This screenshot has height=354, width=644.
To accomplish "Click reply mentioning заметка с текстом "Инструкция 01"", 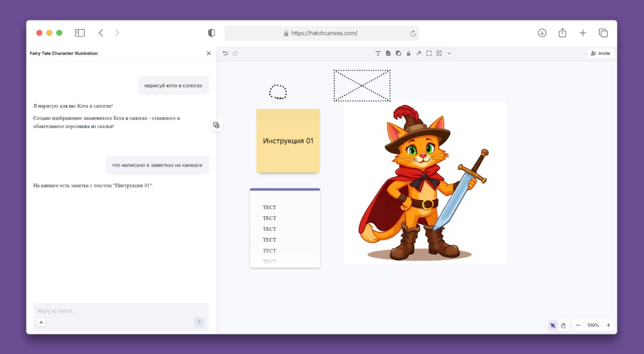I will (93, 186).
